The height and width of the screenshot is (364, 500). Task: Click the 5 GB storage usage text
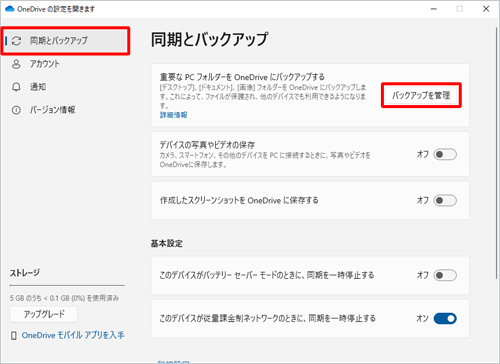[64, 298]
